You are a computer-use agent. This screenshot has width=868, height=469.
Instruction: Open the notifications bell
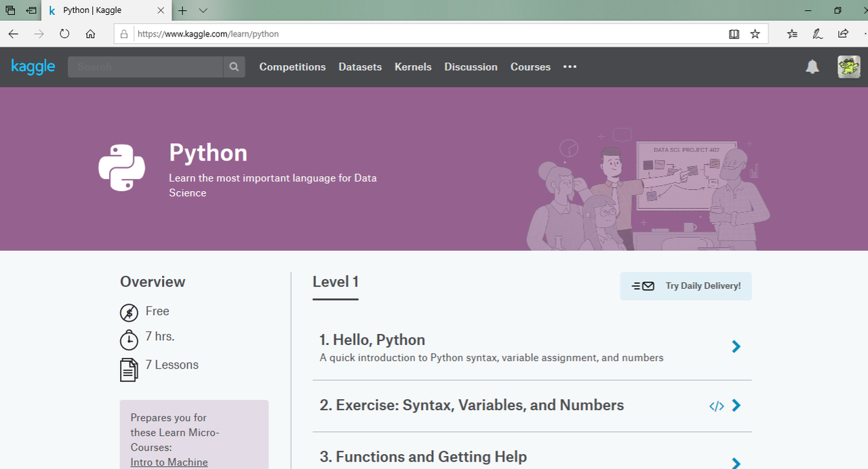[x=812, y=66]
